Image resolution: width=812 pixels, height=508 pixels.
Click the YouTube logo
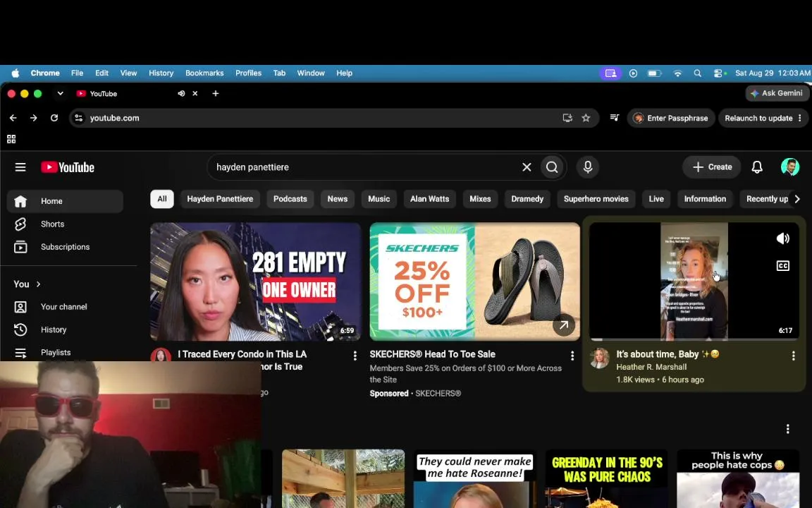[x=68, y=167]
